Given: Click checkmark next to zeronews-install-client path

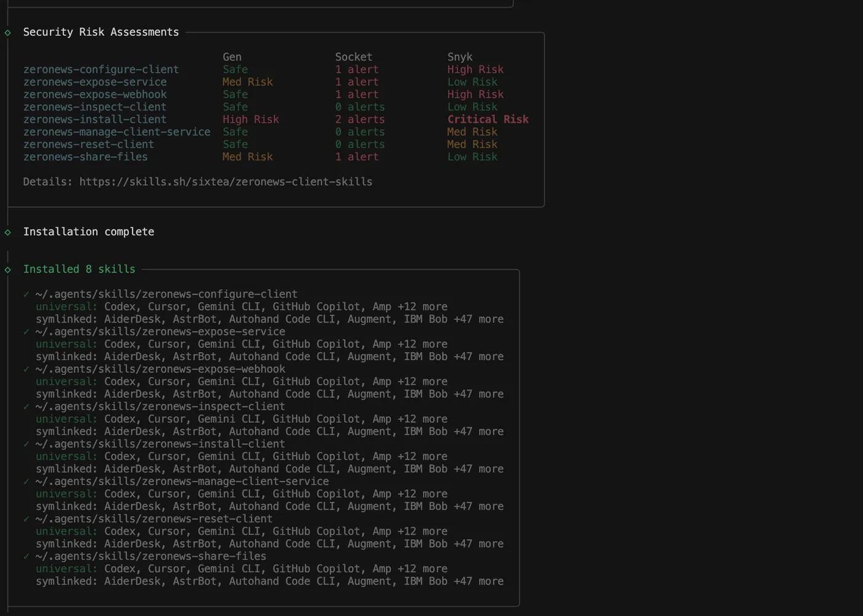Looking at the screenshot, I should (27, 444).
